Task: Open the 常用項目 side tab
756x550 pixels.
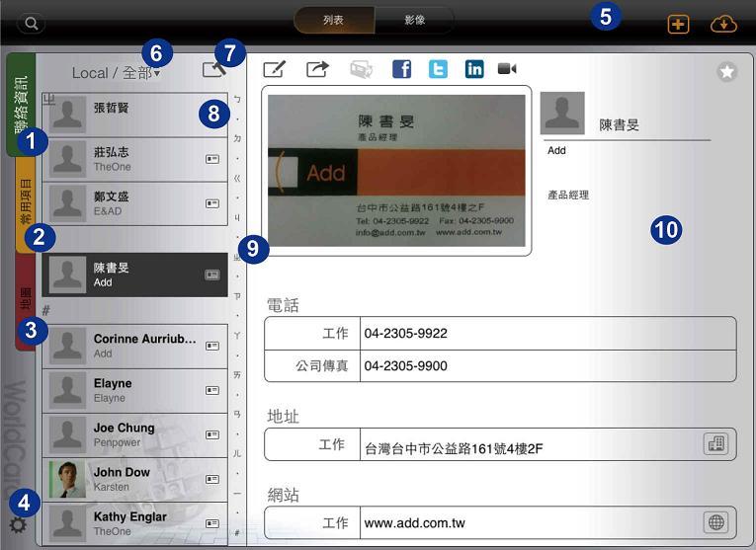Action: click(26, 200)
